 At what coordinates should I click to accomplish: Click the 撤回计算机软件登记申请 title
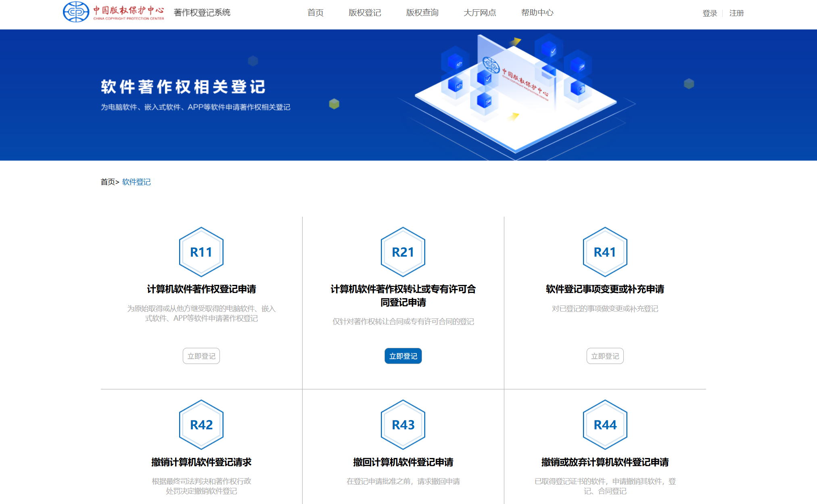[x=403, y=462]
